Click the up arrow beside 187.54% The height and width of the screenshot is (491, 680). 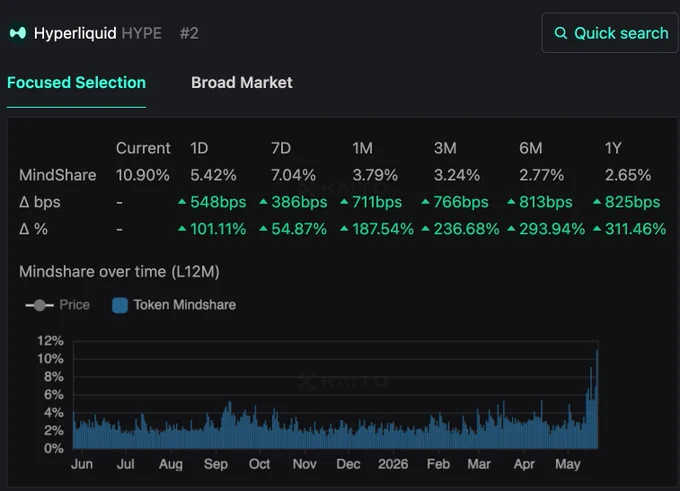click(x=344, y=229)
